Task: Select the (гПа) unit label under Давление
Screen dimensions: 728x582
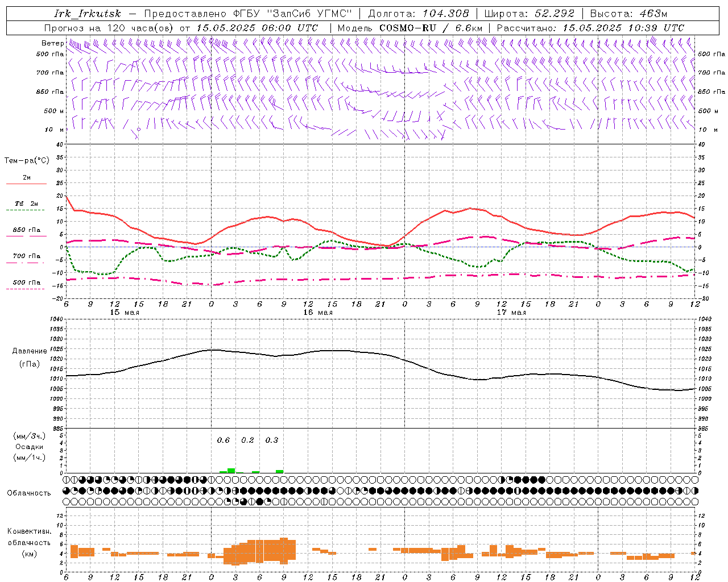Action: tap(30, 364)
